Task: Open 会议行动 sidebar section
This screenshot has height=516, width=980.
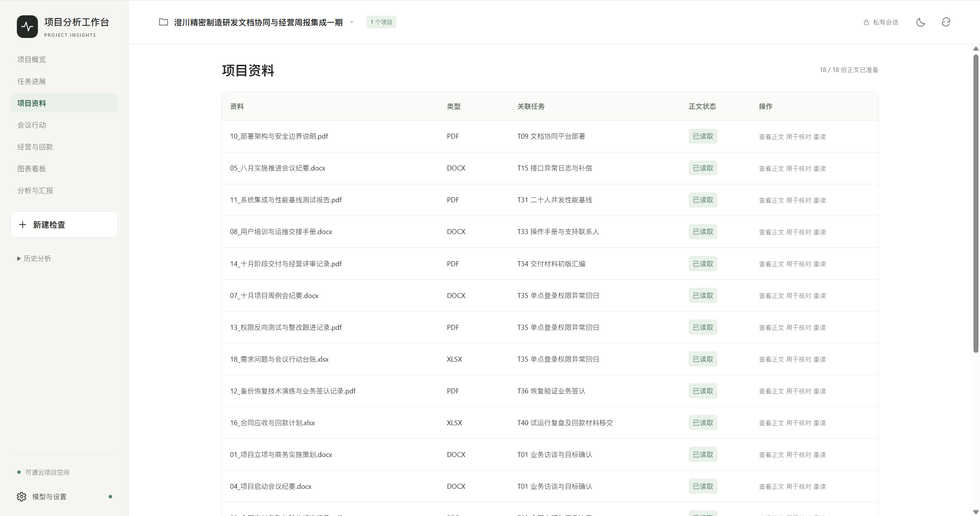Action: [x=64, y=125]
